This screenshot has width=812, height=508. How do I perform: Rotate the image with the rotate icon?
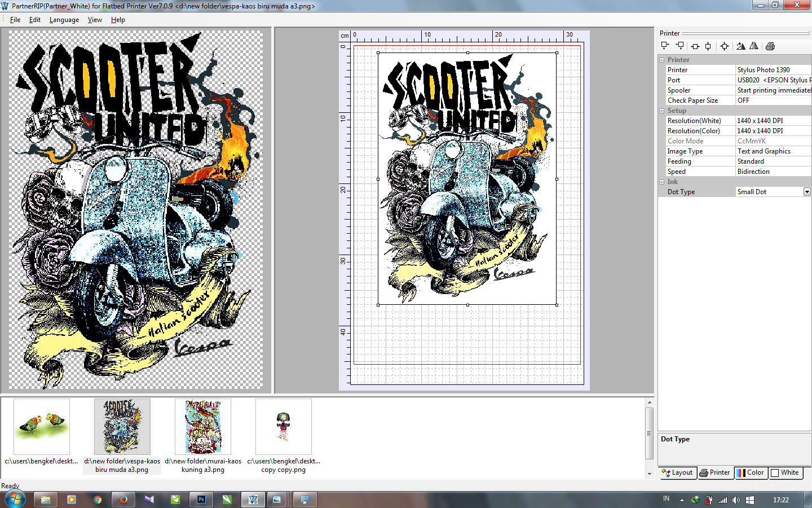pos(741,46)
